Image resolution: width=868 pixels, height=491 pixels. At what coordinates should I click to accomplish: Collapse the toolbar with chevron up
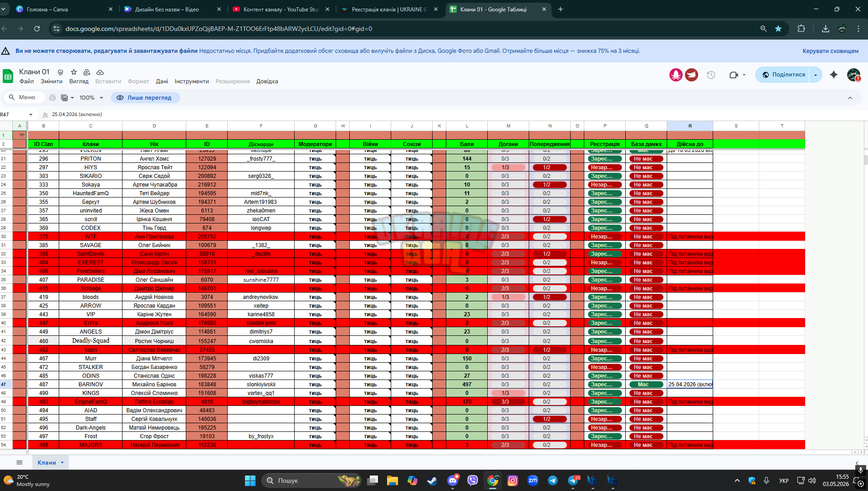(850, 97)
